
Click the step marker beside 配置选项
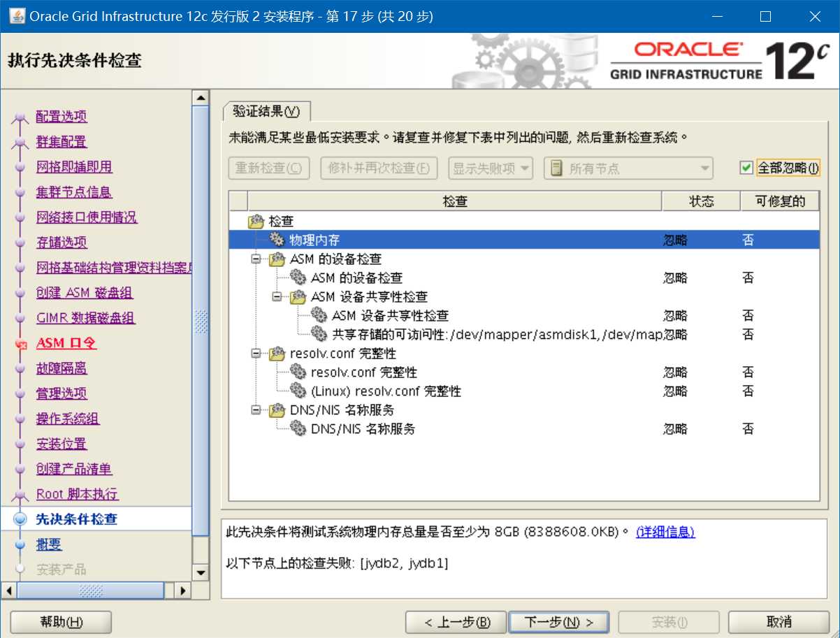coord(20,117)
